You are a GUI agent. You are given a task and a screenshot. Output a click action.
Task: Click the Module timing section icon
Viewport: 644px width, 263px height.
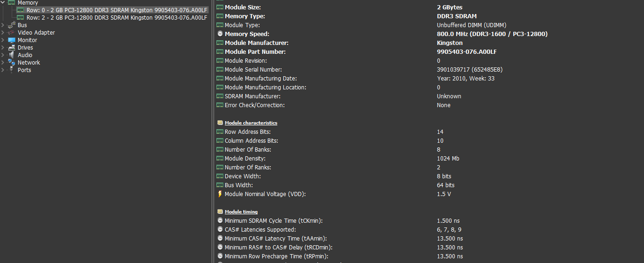click(220, 212)
